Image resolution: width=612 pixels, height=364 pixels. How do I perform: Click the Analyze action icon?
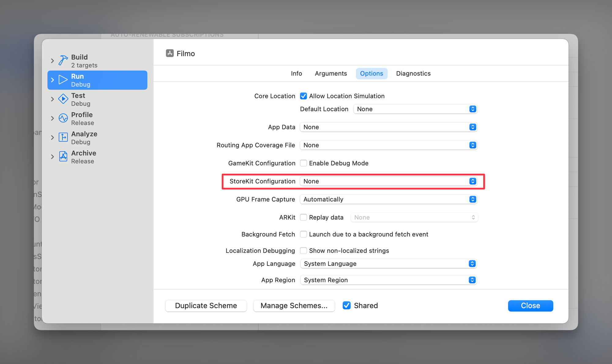63,137
